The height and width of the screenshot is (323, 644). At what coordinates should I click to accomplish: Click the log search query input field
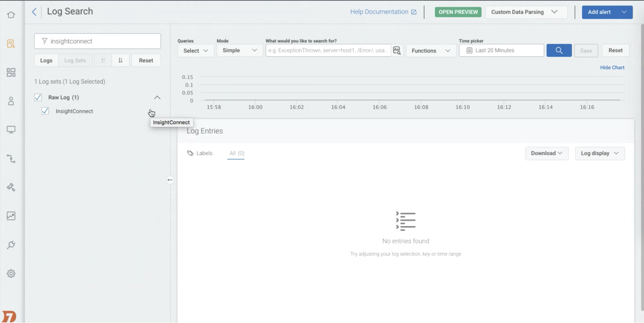328,51
